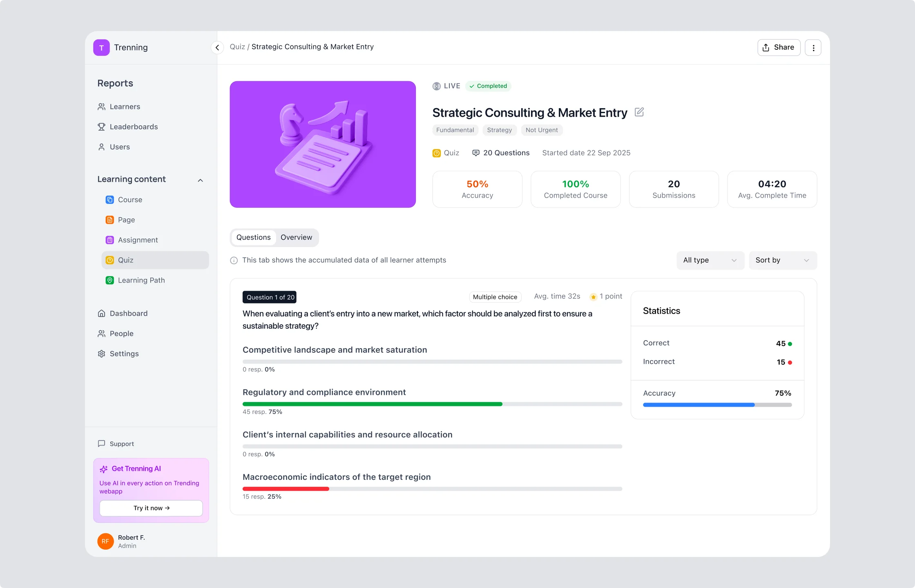Click info icon next to tab description
The width and height of the screenshot is (915, 588).
(x=234, y=261)
